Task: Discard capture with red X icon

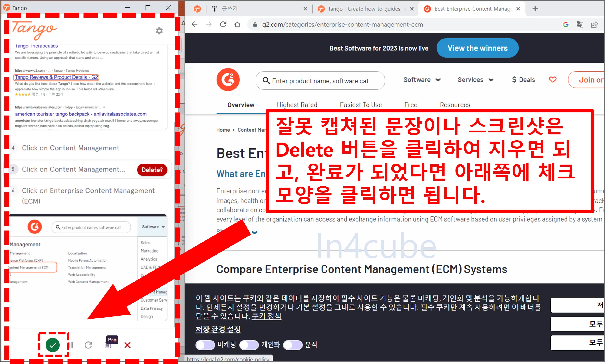Action: point(127,345)
